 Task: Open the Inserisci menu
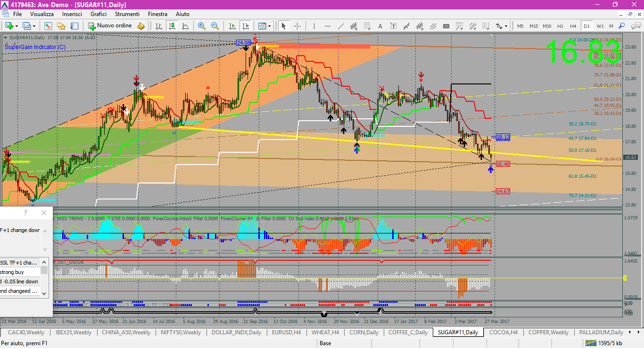click(x=72, y=14)
